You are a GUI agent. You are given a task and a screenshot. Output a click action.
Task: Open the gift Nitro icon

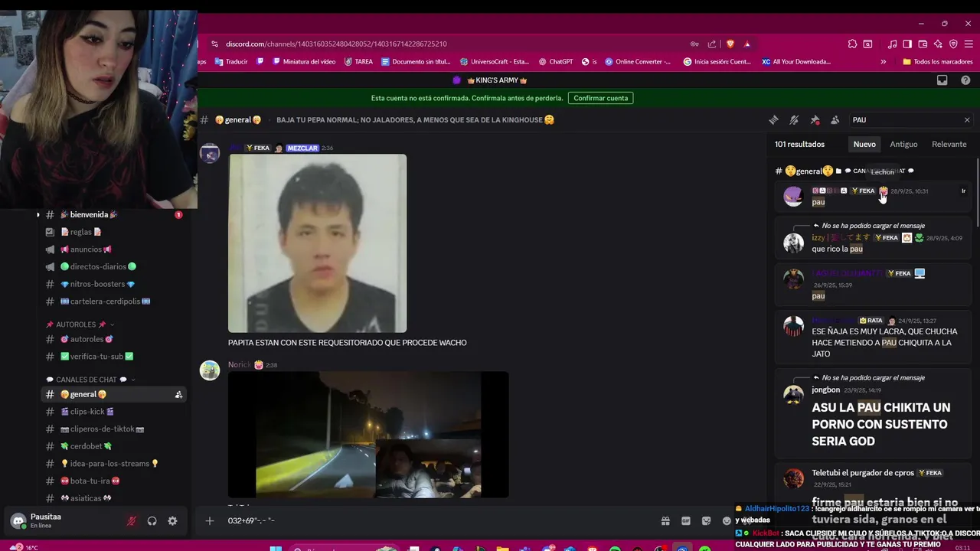(x=665, y=521)
